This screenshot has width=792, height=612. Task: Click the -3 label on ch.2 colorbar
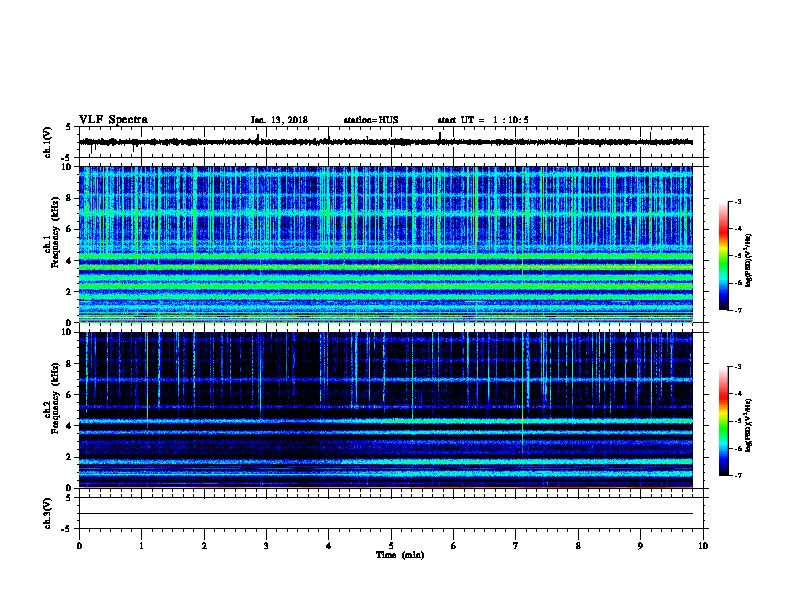coord(737,367)
